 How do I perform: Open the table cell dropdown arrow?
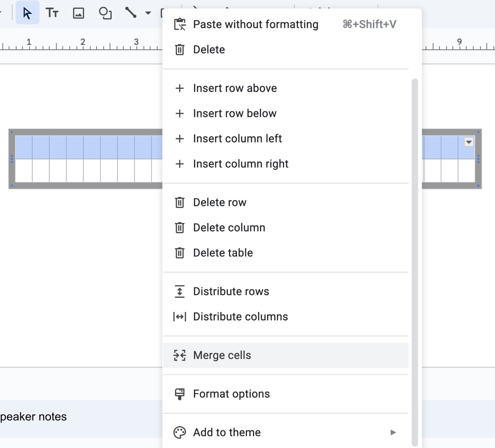click(x=469, y=142)
